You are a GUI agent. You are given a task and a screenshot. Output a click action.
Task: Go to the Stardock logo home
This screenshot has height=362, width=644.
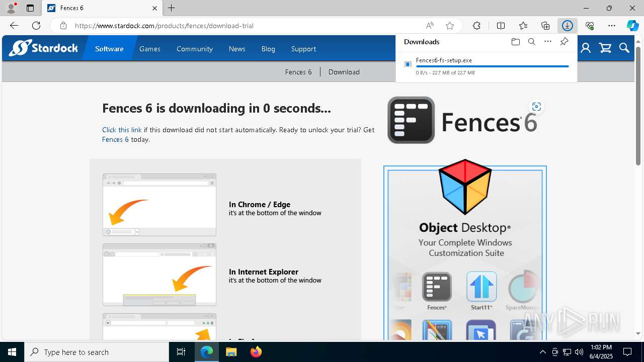44,48
